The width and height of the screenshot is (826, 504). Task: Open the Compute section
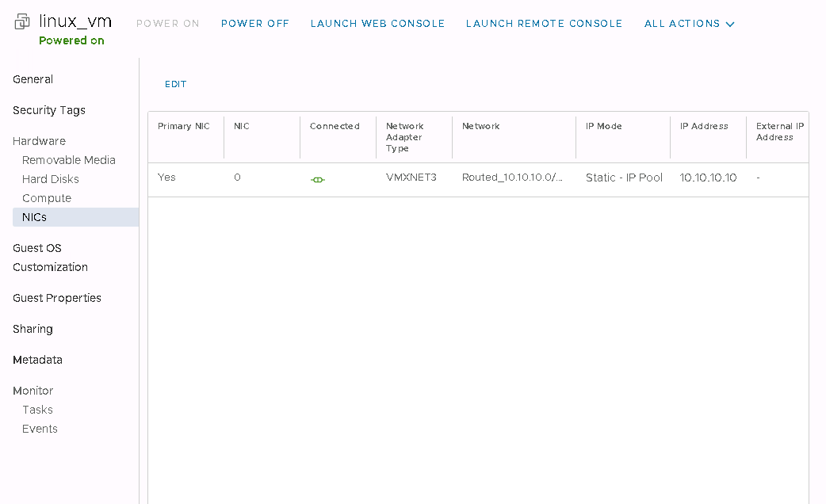point(47,198)
